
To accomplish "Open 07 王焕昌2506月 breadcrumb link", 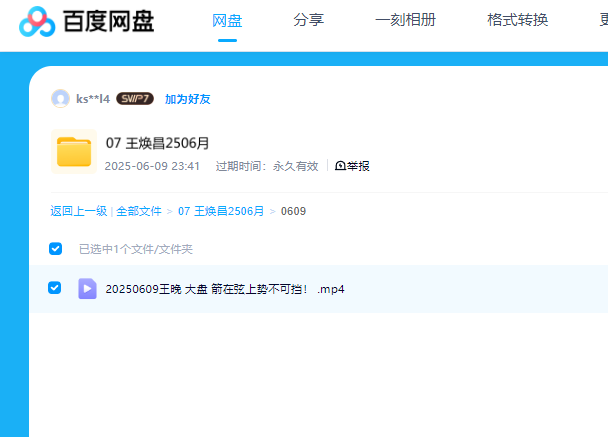I will tap(221, 211).
